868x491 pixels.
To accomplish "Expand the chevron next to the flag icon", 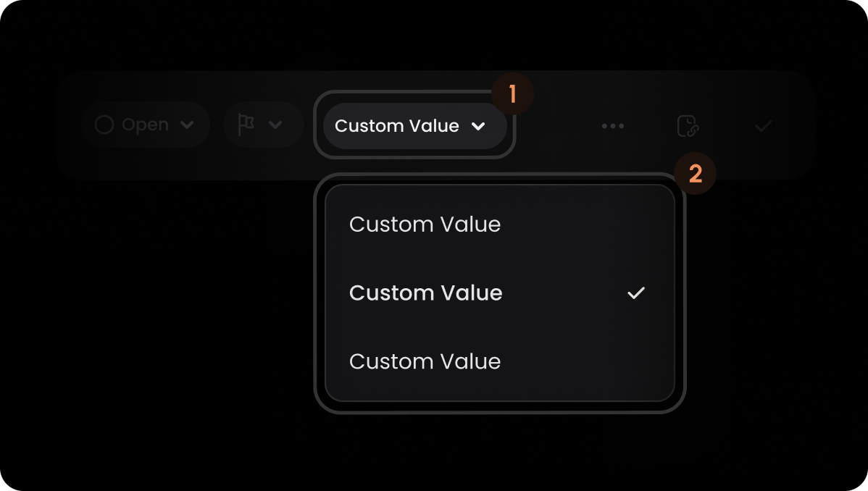I will (275, 125).
